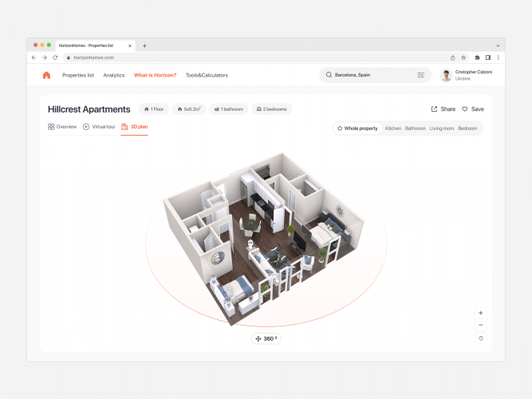
Task: Open Tools&Calculators menu item
Action: 207,75
